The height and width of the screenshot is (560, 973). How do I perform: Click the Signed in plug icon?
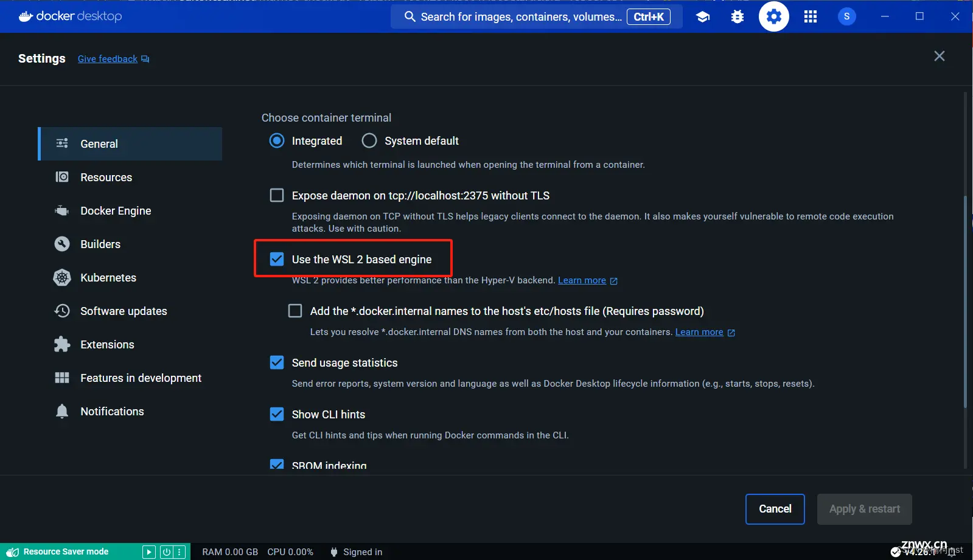334,552
